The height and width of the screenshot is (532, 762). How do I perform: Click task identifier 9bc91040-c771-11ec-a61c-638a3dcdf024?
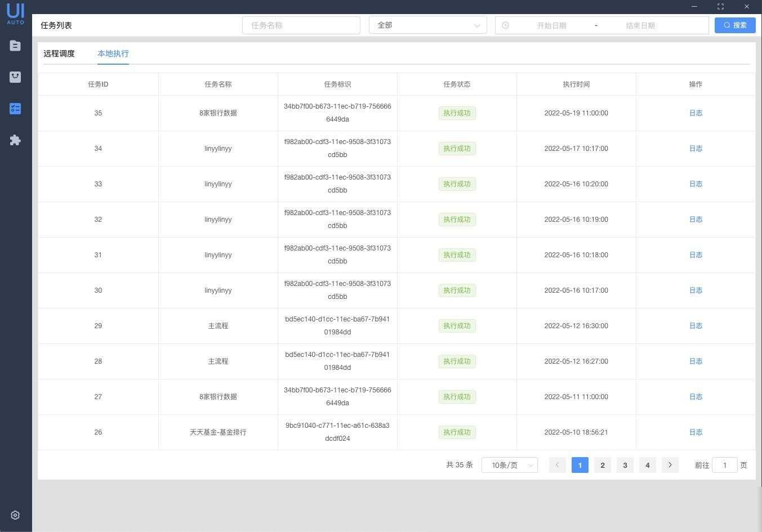pyautogui.click(x=337, y=432)
